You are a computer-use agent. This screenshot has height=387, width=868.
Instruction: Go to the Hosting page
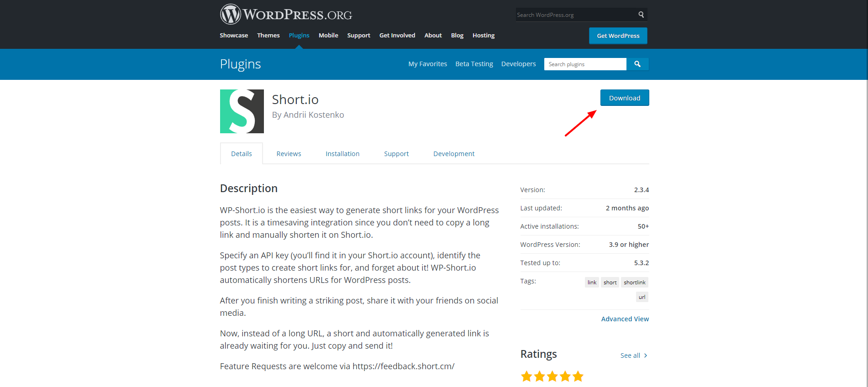click(483, 35)
